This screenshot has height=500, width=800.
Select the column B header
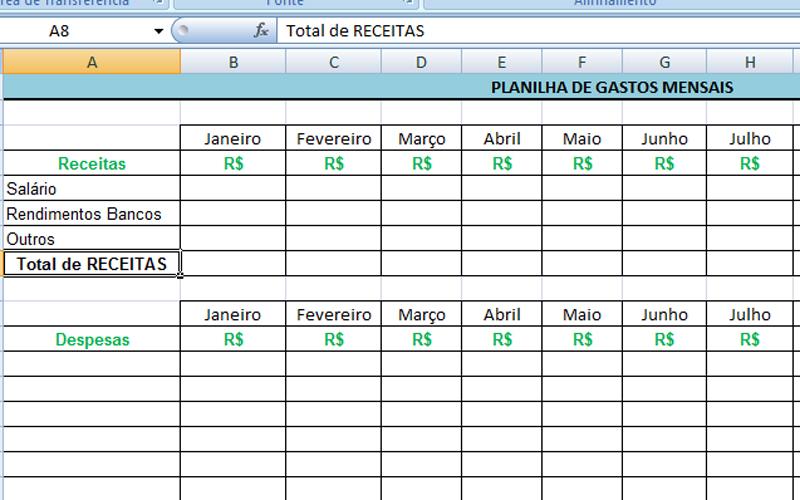pos(233,62)
